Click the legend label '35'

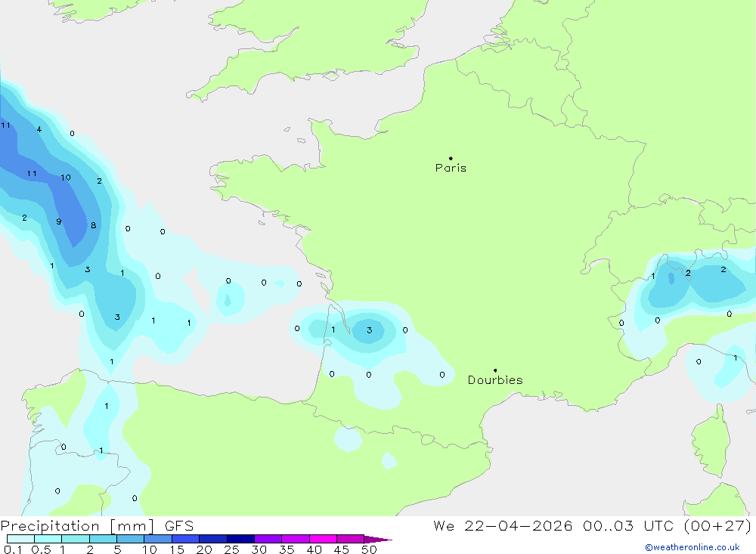287,549
